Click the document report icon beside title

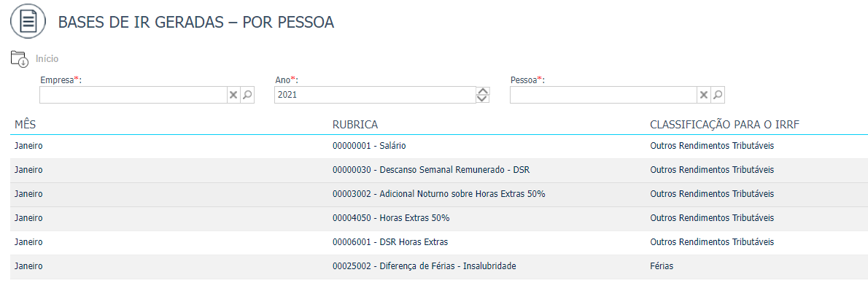tap(28, 21)
